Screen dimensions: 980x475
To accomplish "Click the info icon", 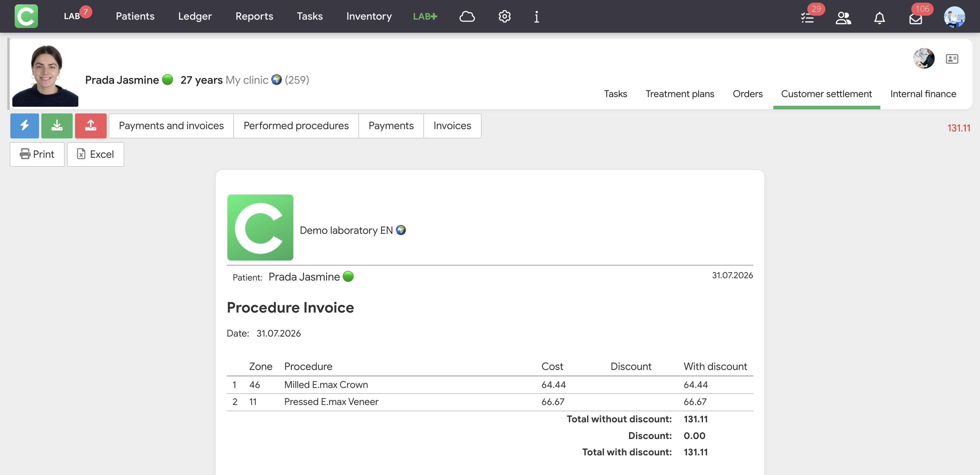I will (536, 16).
